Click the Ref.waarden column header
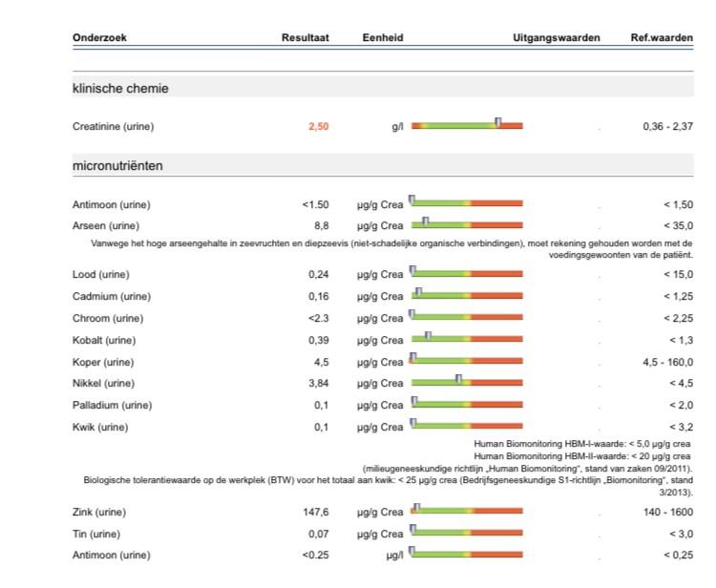The image size is (716, 588). [662, 38]
